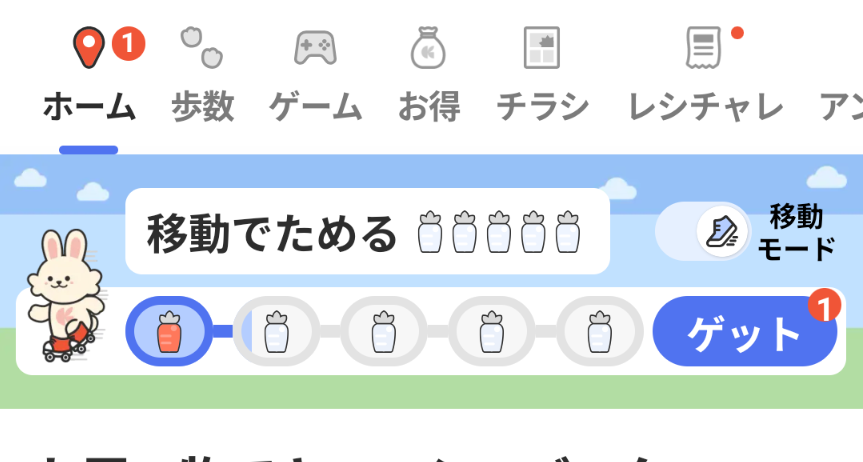Image resolution: width=863 pixels, height=462 pixels.
Task: Open the footprints step count icon
Action: [202, 48]
